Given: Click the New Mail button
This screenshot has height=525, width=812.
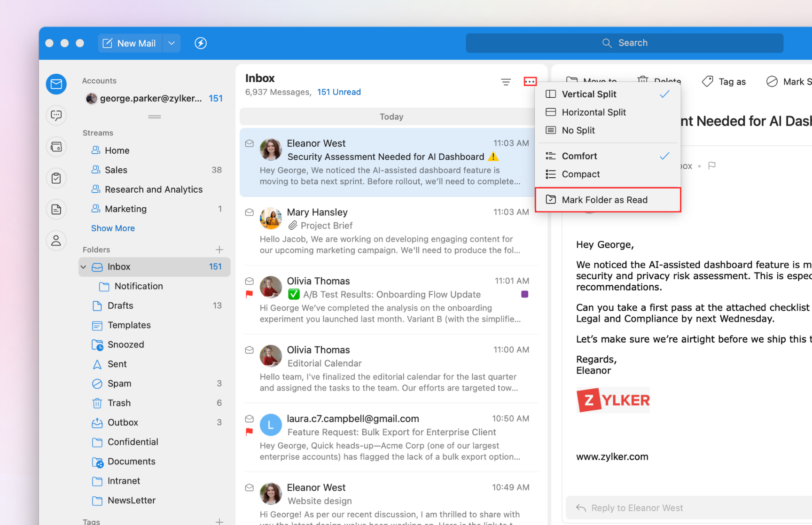Looking at the screenshot, I should pyautogui.click(x=130, y=43).
